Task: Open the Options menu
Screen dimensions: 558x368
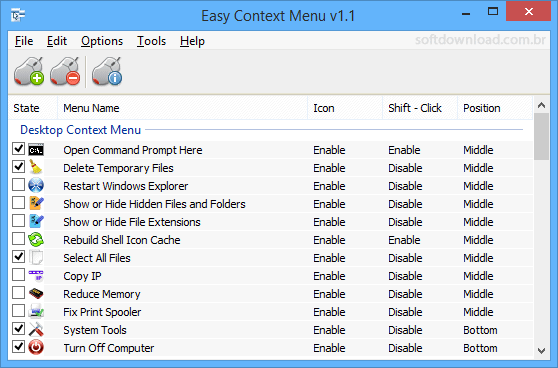Action: [x=102, y=41]
